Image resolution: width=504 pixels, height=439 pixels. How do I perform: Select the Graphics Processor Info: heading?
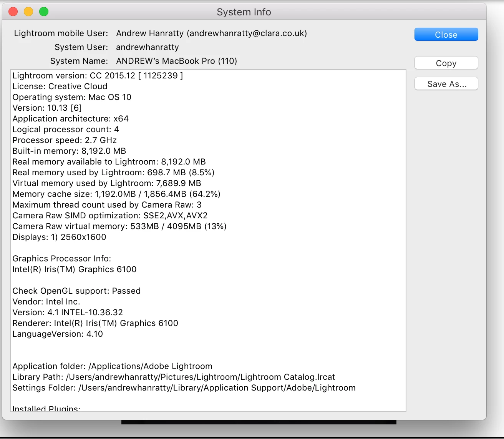pyautogui.click(x=62, y=258)
